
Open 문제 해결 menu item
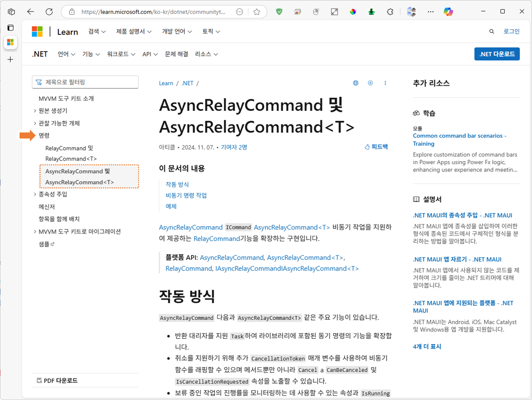(177, 54)
